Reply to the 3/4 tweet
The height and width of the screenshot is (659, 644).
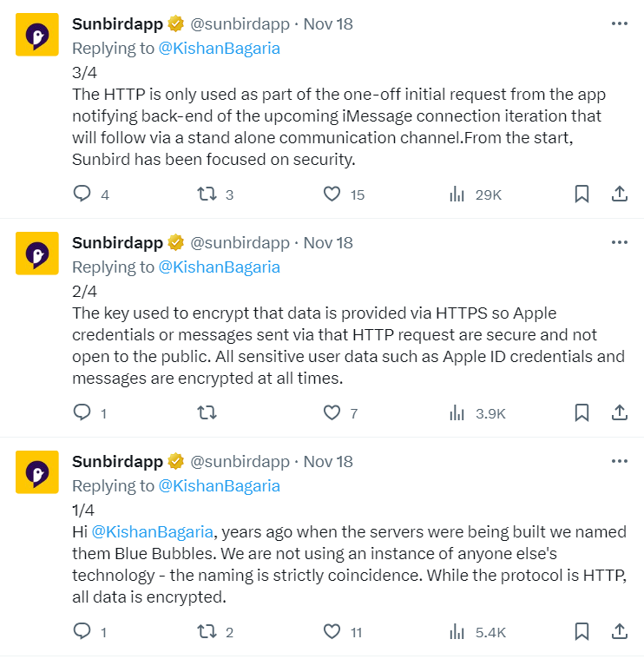82,194
